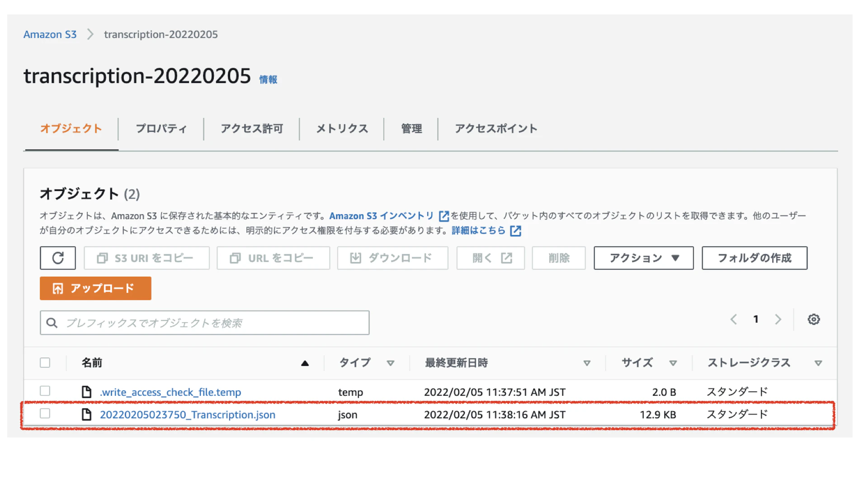The width and height of the screenshot is (868, 488).
Task: Click the refresh objects icon button
Action: pyautogui.click(x=58, y=258)
